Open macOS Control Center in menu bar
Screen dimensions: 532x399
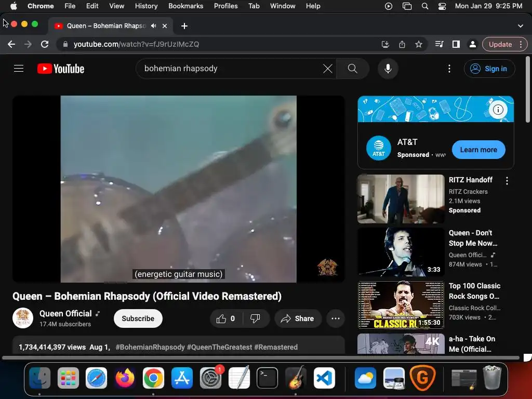point(442,6)
